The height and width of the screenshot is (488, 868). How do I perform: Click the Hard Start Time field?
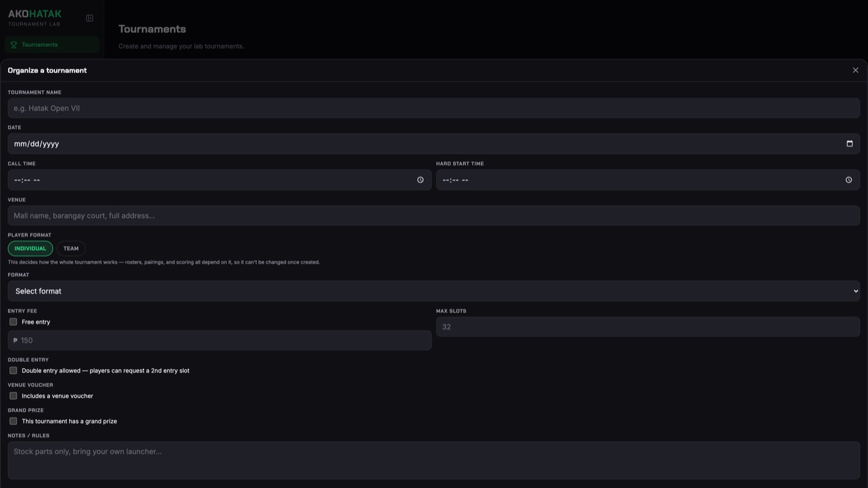648,180
